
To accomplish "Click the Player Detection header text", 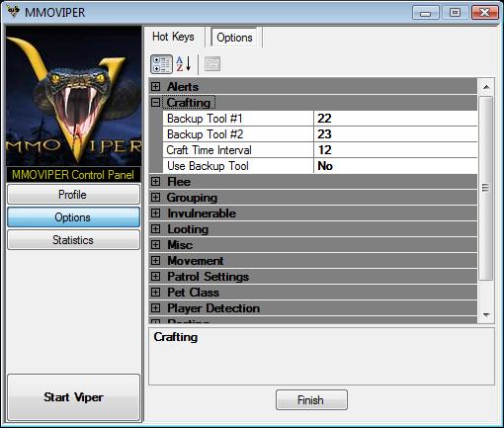I will 213,308.
